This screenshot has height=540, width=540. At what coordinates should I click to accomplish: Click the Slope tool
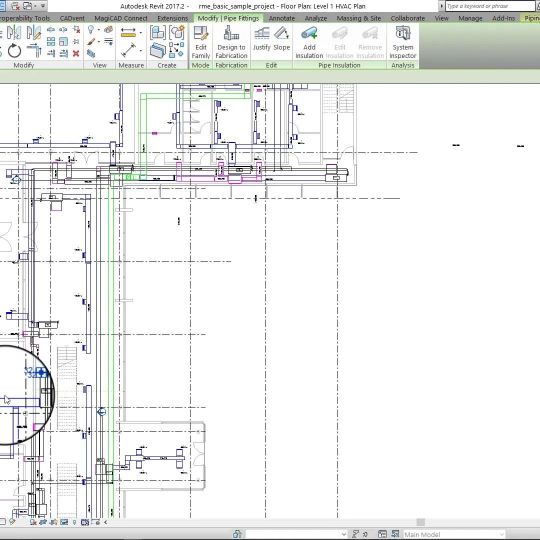pyautogui.click(x=282, y=39)
